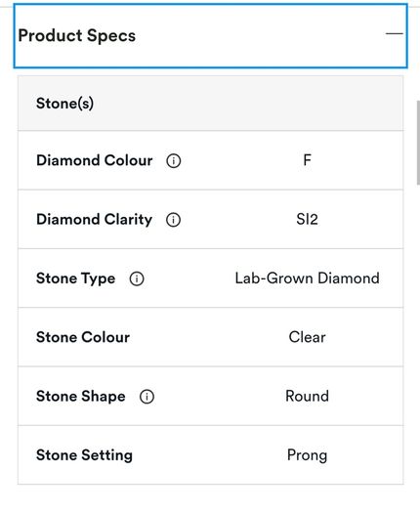Click the Product Specs accordion header
420x513 pixels.
point(210,35)
